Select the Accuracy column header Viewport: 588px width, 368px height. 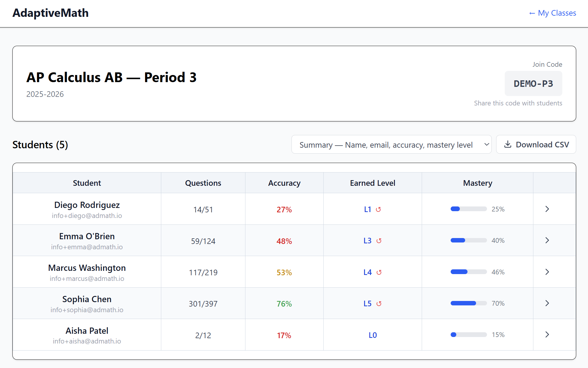pos(284,183)
